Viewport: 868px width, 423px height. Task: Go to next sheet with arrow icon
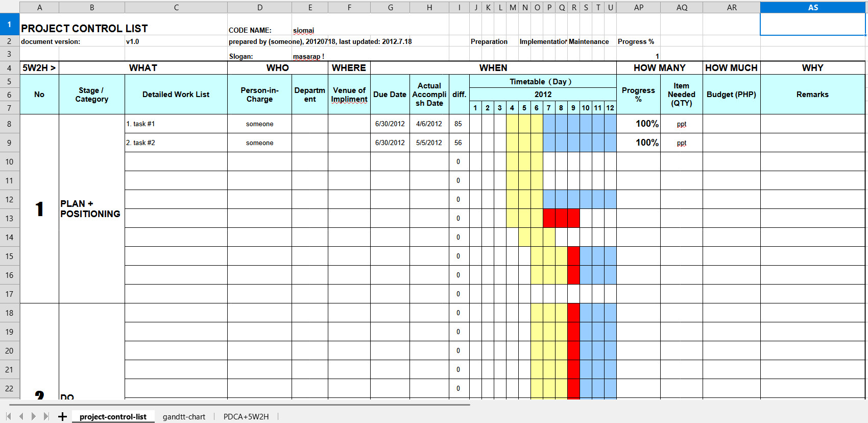(34, 417)
